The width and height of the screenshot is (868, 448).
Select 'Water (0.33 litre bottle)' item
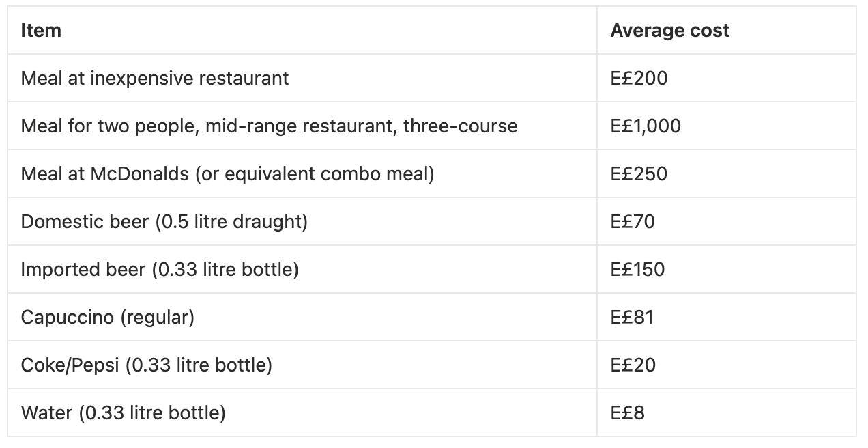[x=123, y=413]
